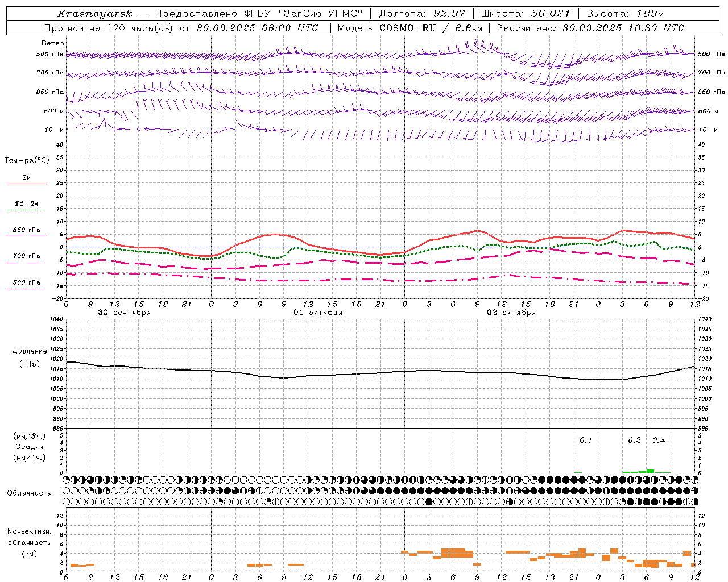Select the 'Широта: 56.021' header field
The width and height of the screenshot is (728, 582).
pos(526,14)
